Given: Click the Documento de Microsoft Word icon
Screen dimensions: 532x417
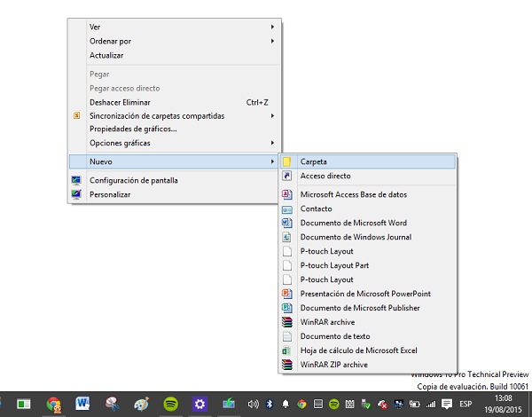Looking at the screenshot, I should (x=287, y=223).
